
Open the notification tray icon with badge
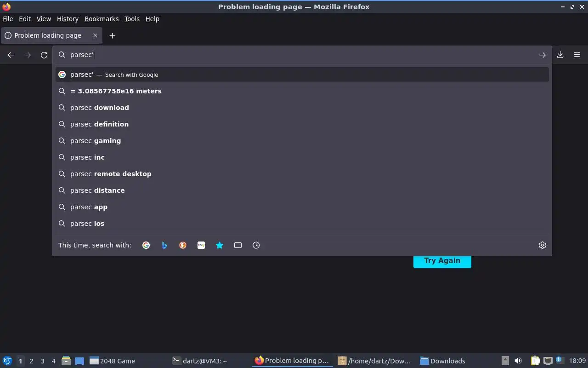[559, 360]
